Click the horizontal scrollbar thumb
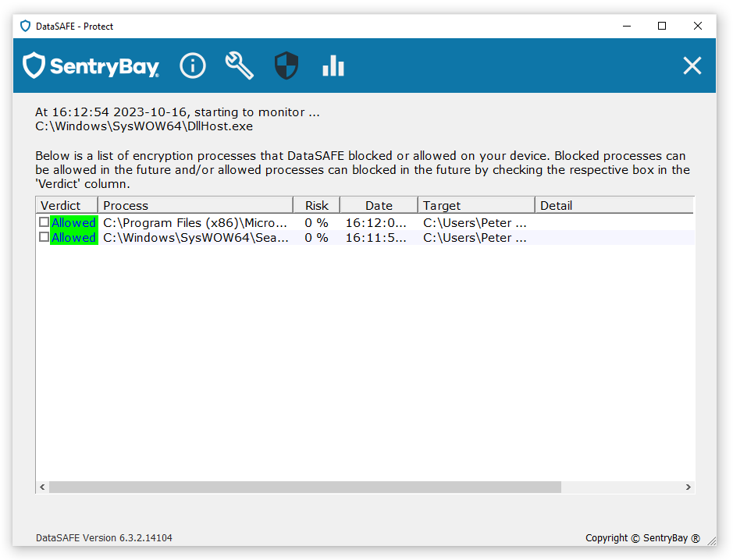Image resolution: width=733 pixels, height=560 pixels. 304,487
